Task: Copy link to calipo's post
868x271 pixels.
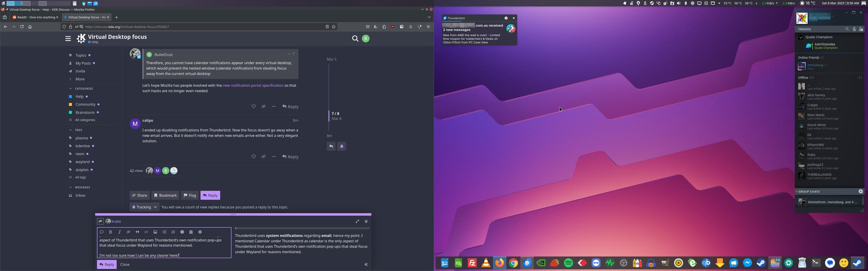Action: [264, 157]
